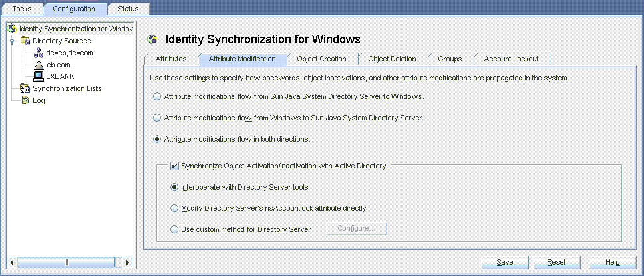
Task: Select Identity Synchronization for Windows root label
Action: coord(76,29)
